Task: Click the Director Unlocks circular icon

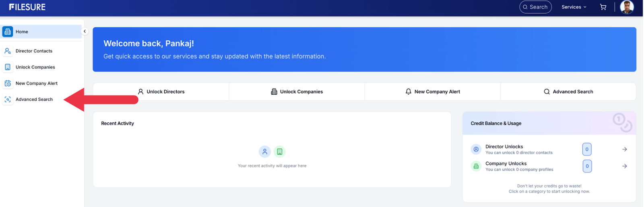Action: 476,149
